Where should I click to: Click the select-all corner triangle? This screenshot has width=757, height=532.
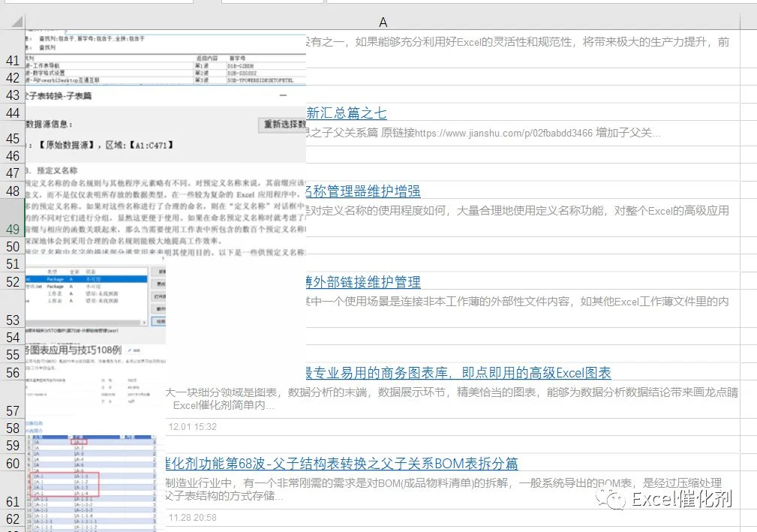(17, 22)
